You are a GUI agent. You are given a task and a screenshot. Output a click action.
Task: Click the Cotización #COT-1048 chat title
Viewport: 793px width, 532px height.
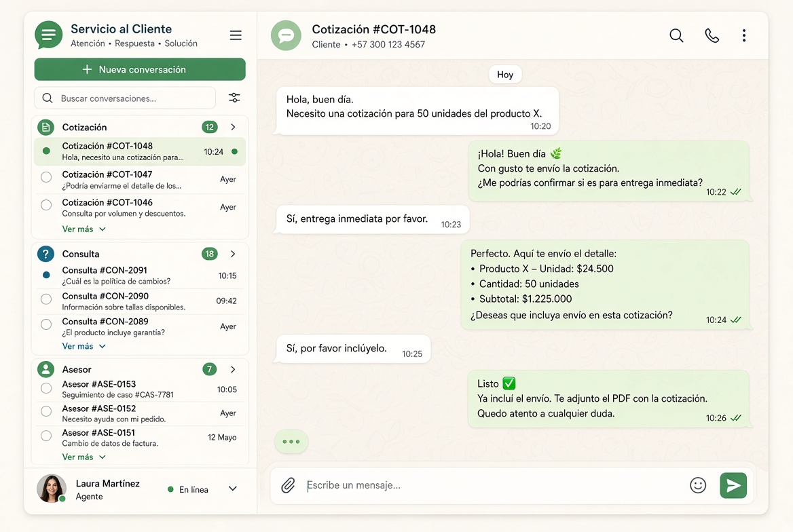click(373, 29)
